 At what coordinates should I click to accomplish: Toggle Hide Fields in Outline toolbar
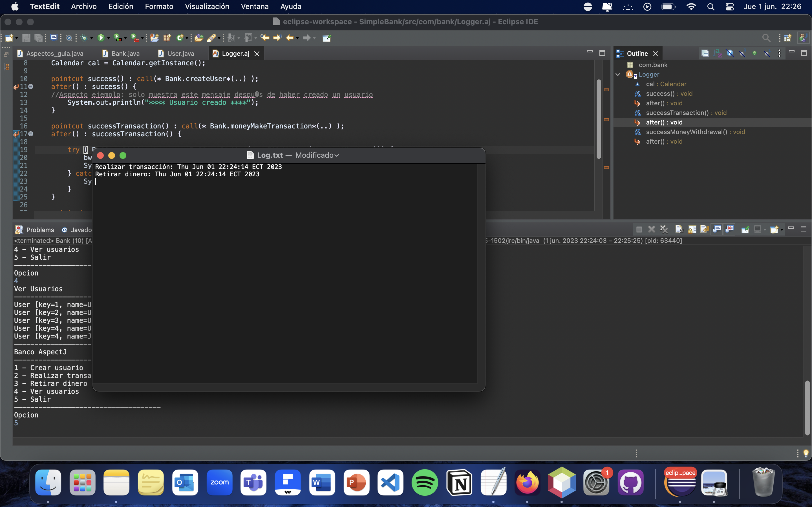click(x=730, y=53)
